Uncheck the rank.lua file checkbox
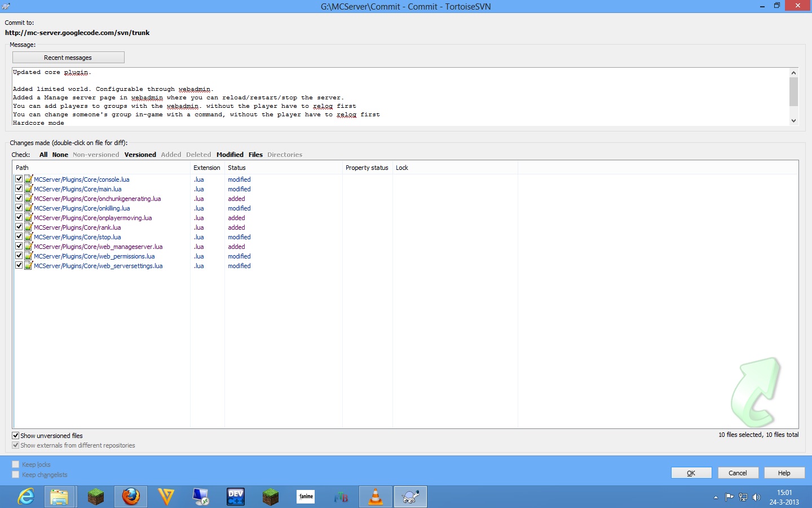Image resolution: width=812 pixels, height=508 pixels. click(19, 227)
